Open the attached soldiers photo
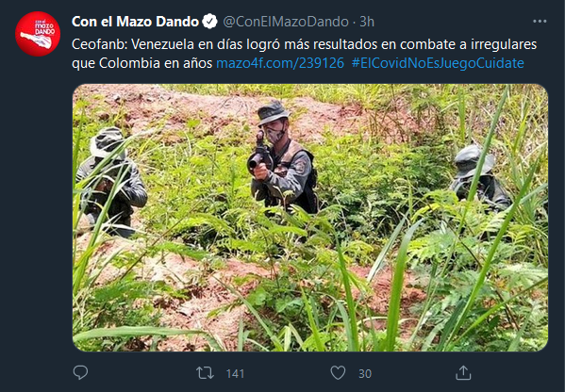 tap(310, 218)
